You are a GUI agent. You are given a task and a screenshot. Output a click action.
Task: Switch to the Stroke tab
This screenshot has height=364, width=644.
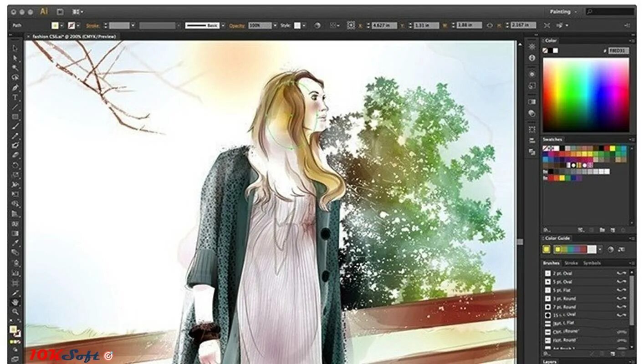click(571, 263)
